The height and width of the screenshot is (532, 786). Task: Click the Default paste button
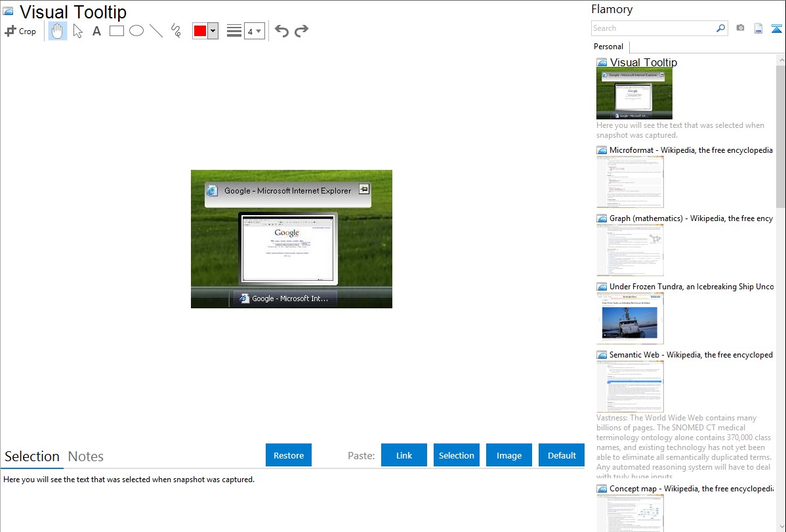coord(562,455)
